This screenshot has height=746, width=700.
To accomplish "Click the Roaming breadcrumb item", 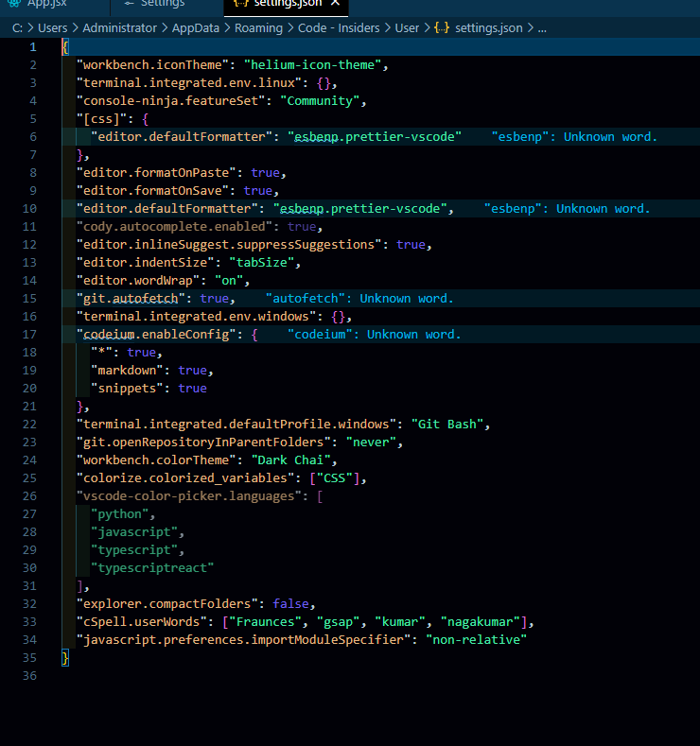I will point(258,28).
